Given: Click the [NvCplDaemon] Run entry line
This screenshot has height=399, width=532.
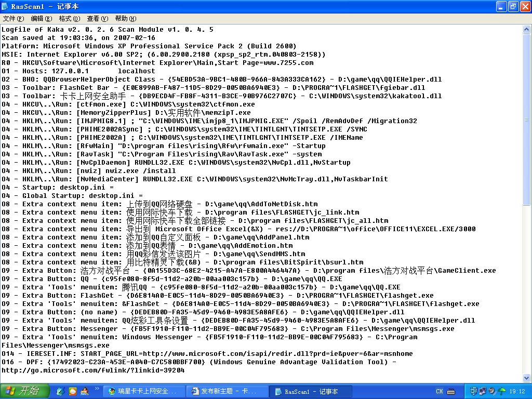Looking at the screenshot, I should [x=176, y=163].
